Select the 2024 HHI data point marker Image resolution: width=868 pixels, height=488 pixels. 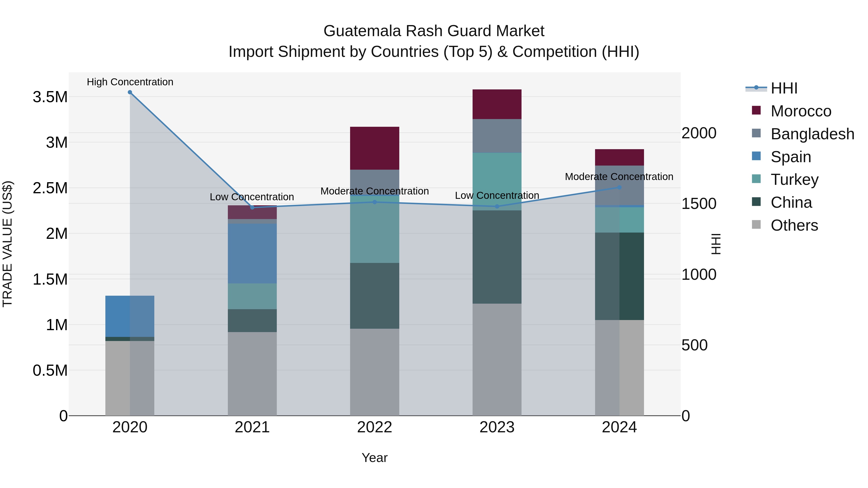pyautogui.click(x=619, y=187)
